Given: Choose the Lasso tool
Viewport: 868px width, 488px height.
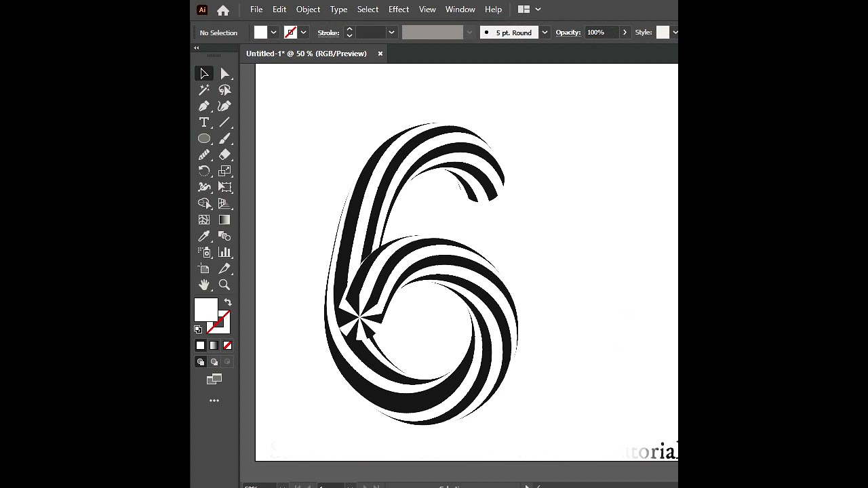Looking at the screenshot, I should pos(225,89).
